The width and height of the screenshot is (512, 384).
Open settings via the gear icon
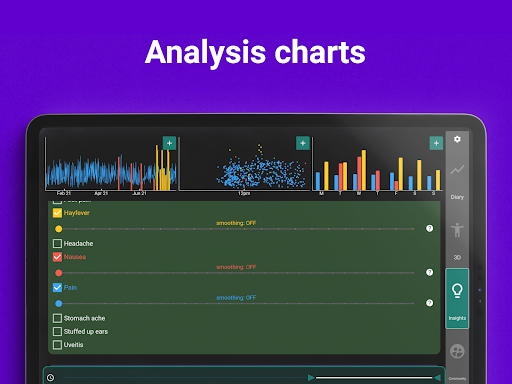tap(457, 139)
